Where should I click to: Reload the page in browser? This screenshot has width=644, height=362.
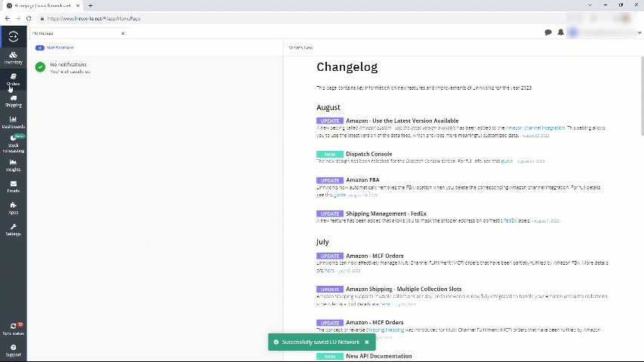point(29,18)
